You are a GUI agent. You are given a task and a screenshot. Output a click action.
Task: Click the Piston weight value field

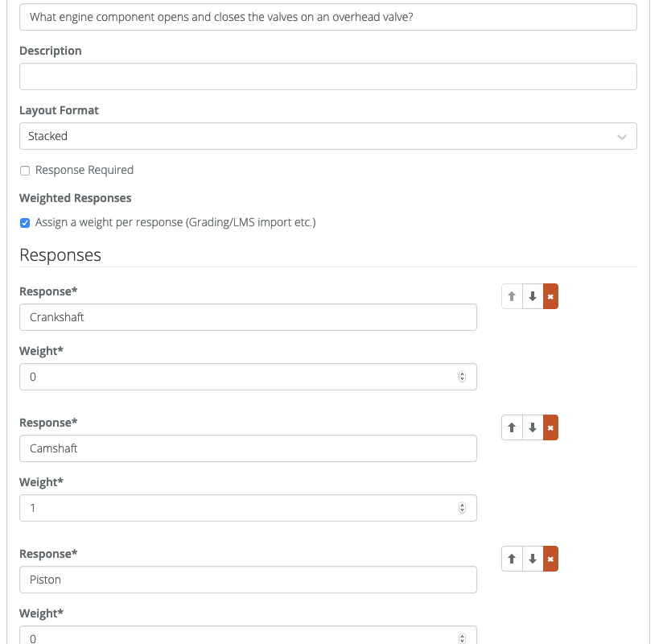tap(241, 636)
